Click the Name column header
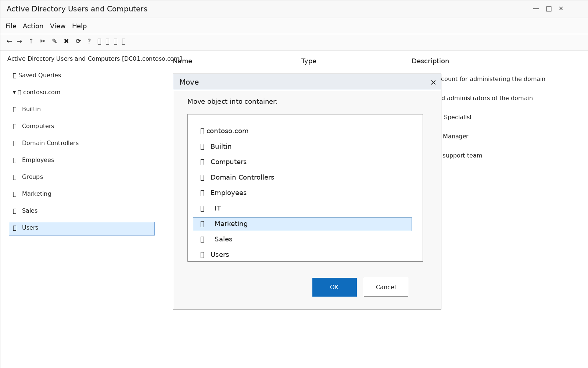Image resolution: width=588 pixels, height=368 pixels. (x=182, y=61)
